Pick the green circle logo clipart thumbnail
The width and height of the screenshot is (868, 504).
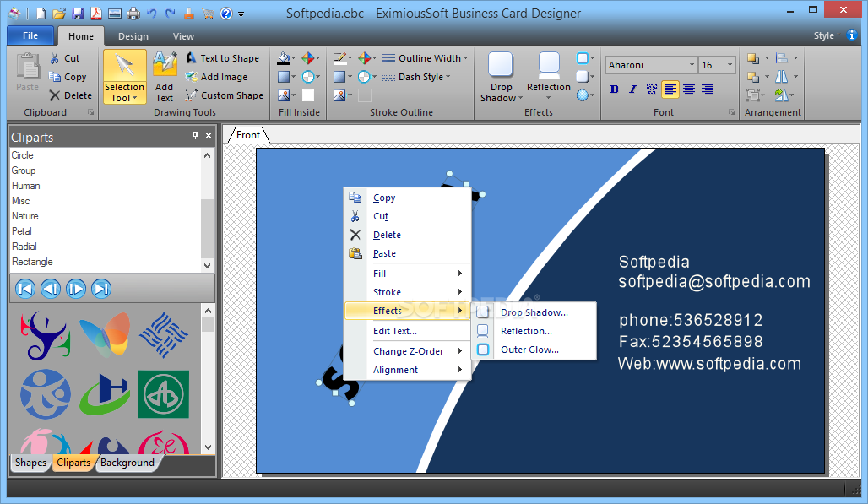pyautogui.click(x=163, y=394)
